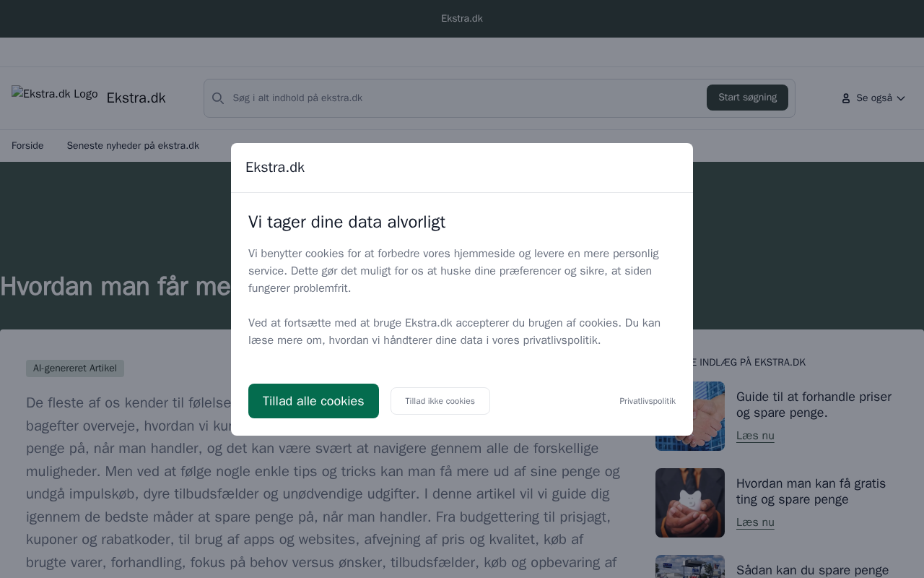Click Læs nu under the price negotiation guide
The image size is (924, 578).
[755, 436]
